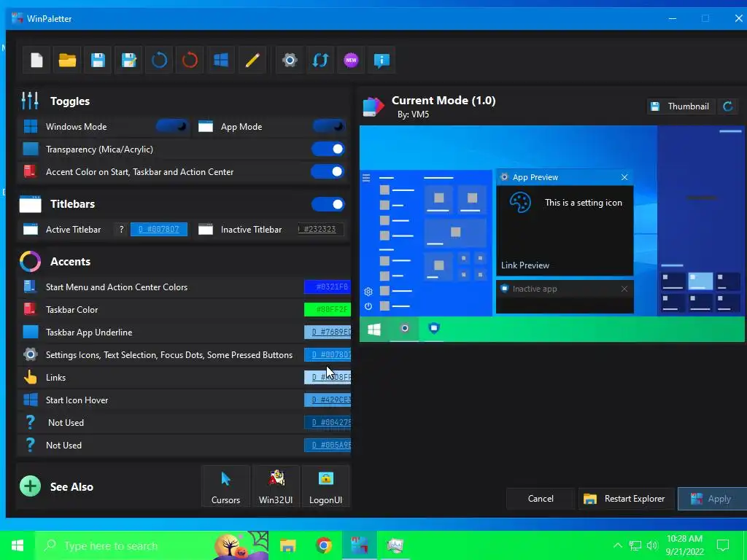Click the refresh icon next to Thumbnail
Screen dimensions: 747x560
point(727,106)
